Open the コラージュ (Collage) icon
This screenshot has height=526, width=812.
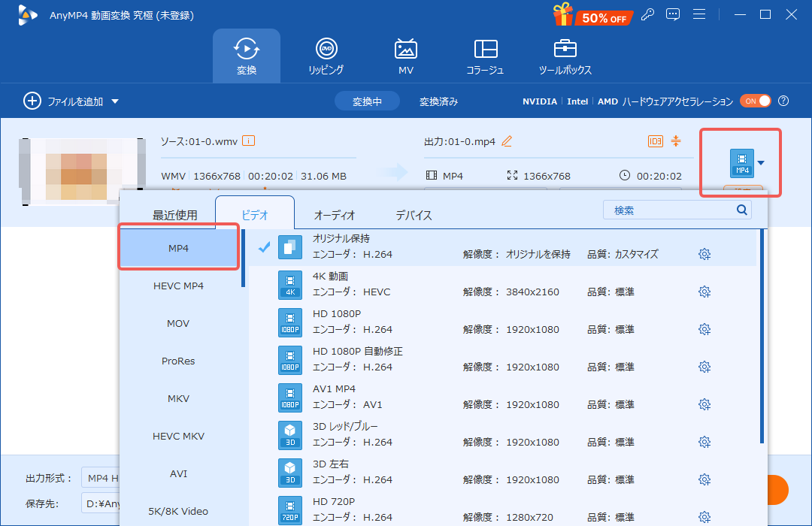pyautogui.click(x=486, y=55)
